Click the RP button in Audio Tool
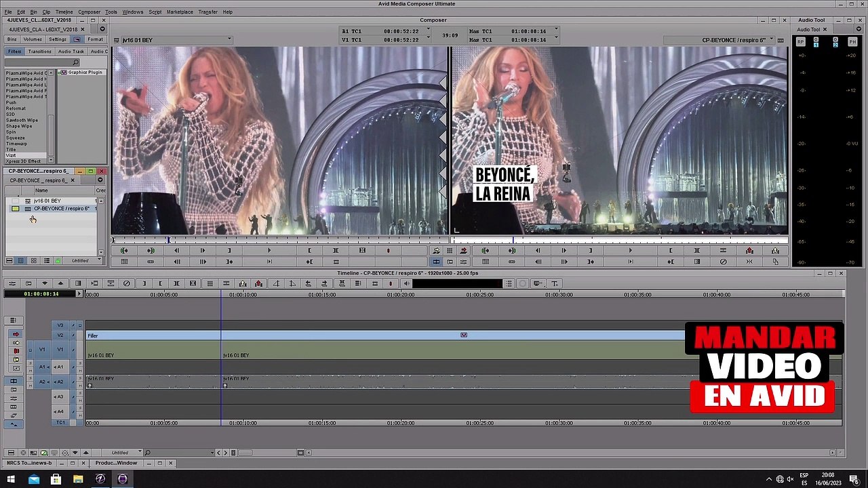This screenshot has width=868, height=488. tap(801, 42)
